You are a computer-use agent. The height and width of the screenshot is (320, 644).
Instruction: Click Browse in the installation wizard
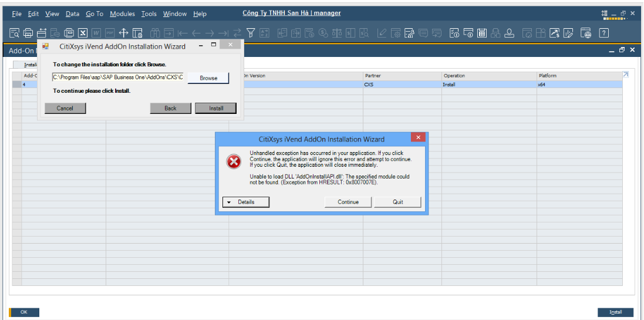[208, 78]
